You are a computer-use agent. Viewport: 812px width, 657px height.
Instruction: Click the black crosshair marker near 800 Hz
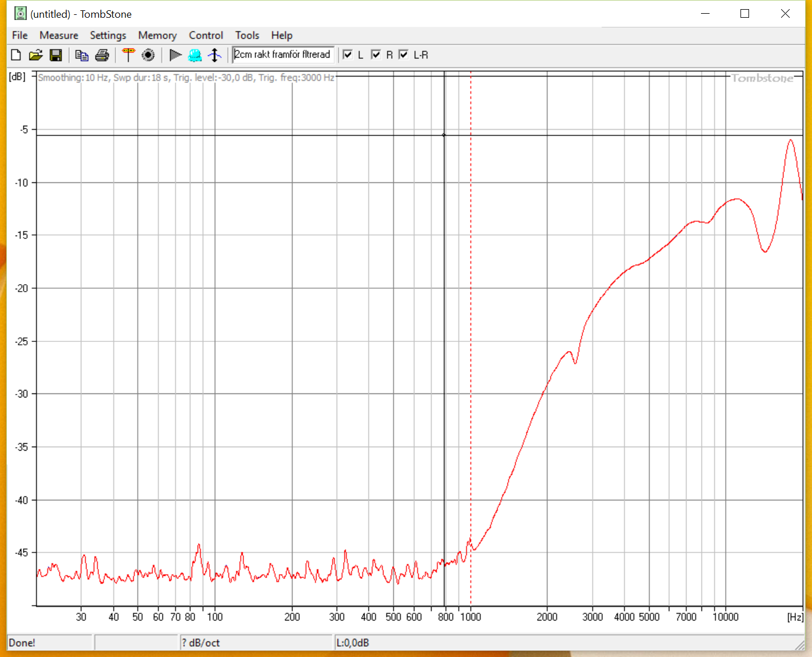click(x=444, y=135)
